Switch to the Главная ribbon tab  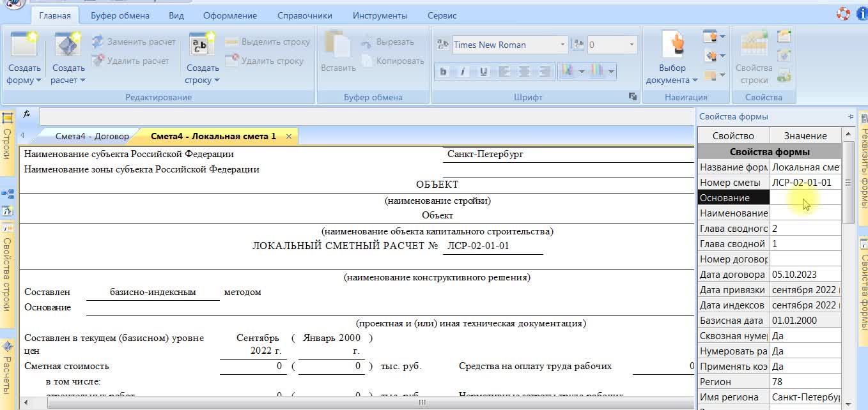55,15
